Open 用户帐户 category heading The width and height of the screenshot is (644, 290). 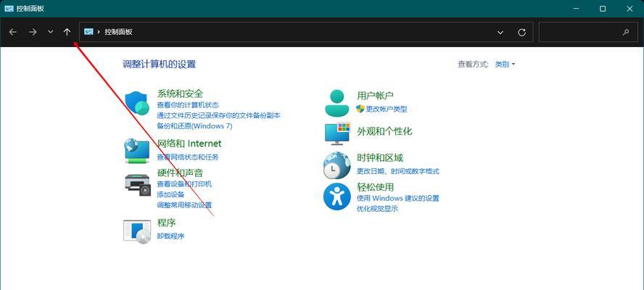tap(375, 95)
